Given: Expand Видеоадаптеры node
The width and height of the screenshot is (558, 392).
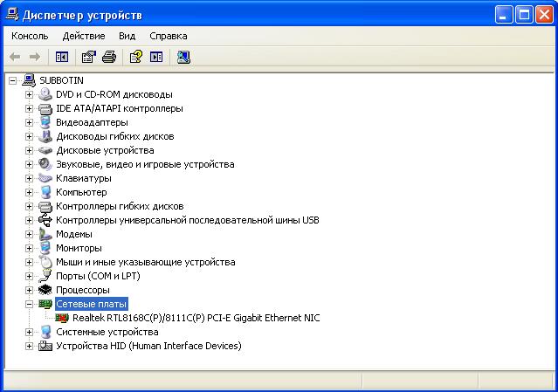Looking at the screenshot, I should coord(29,123).
